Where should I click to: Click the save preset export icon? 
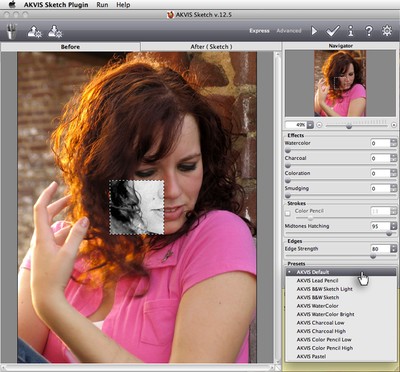pos(55,31)
